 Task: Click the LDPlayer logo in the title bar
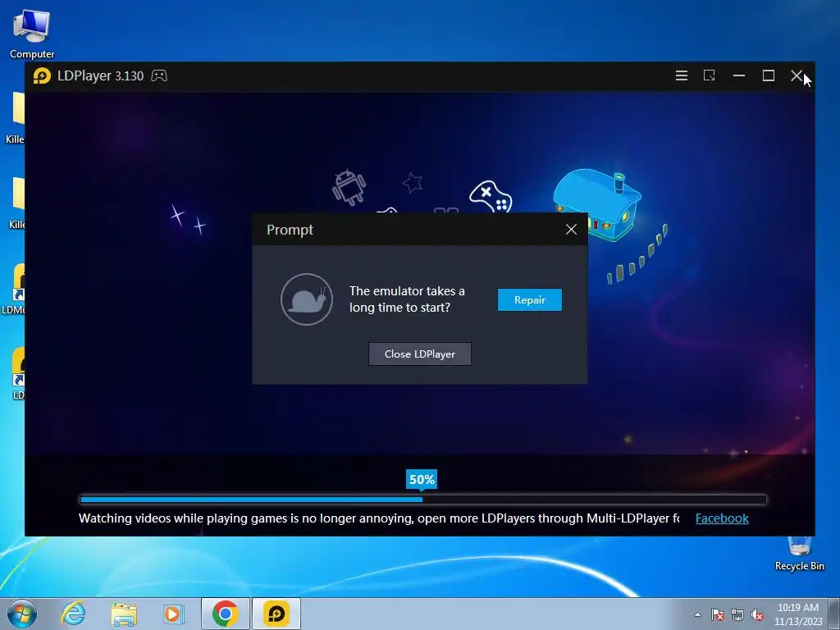42,75
